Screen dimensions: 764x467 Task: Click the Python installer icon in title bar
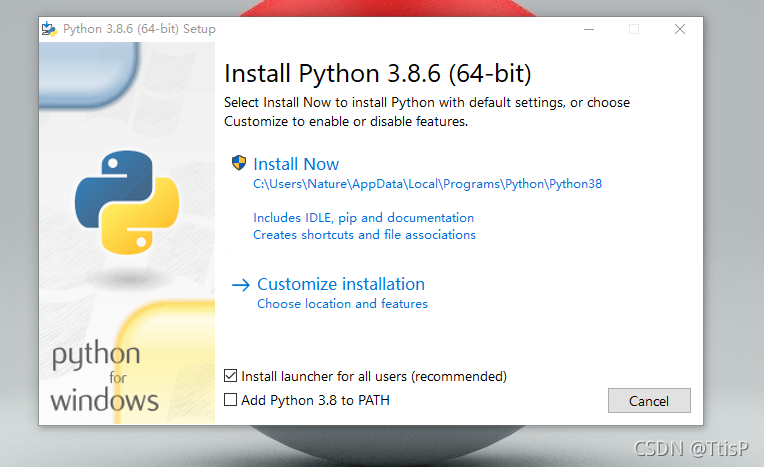tap(49, 29)
